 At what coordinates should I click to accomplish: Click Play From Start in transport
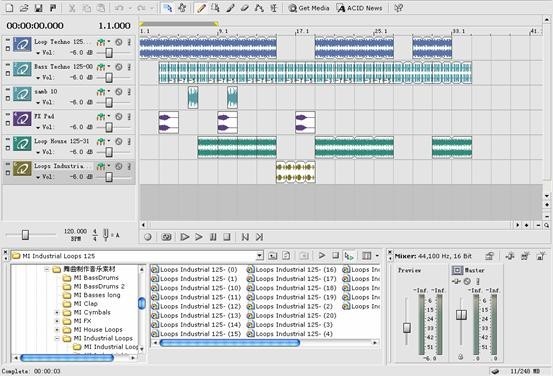tap(184, 237)
